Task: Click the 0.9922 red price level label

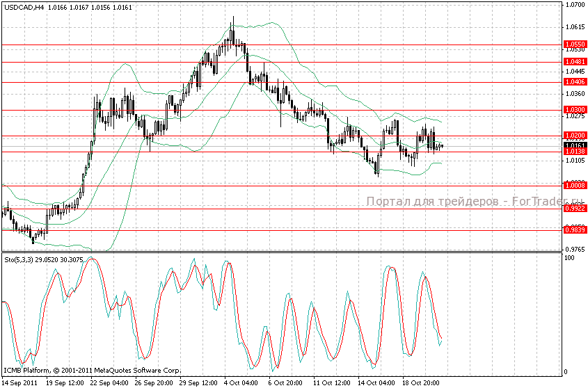Action: (x=575, y=208)
